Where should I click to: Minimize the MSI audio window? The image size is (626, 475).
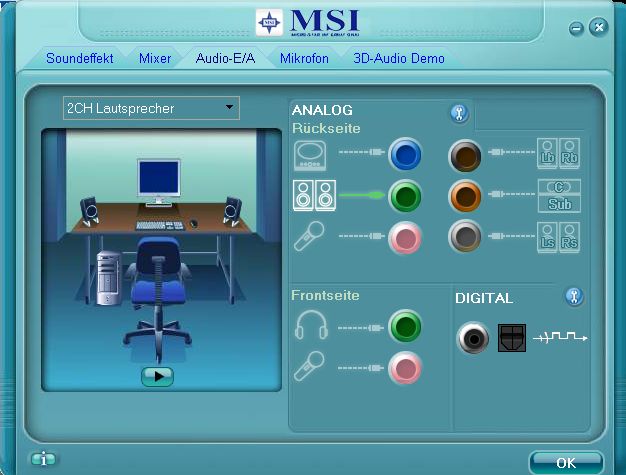click(x=576, y=29)
